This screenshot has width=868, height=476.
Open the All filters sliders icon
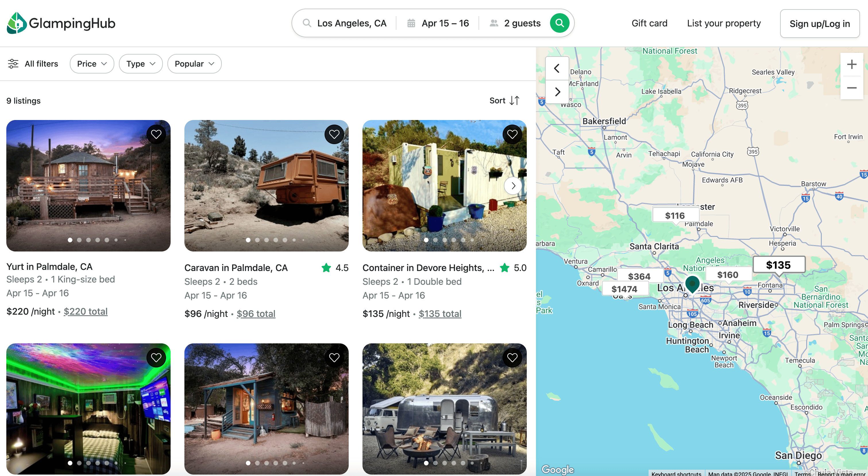(x=13, y=64)
